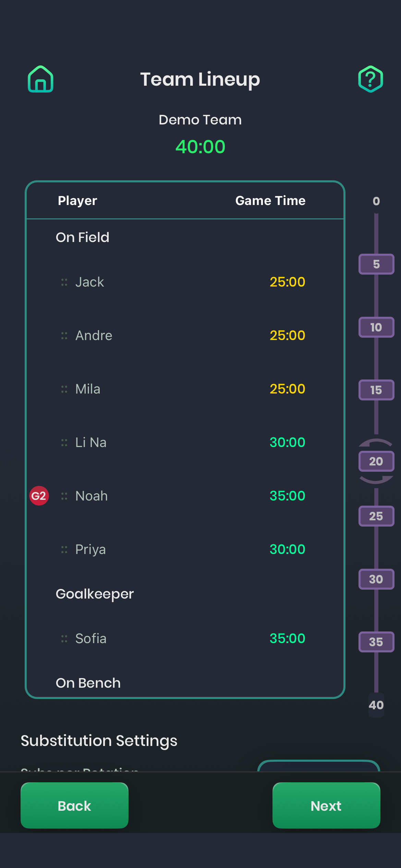The height and width of the screenshot is (868, 401).
Task: Grab the drag handle next to Jack
Action: click(x=64, y=282)
